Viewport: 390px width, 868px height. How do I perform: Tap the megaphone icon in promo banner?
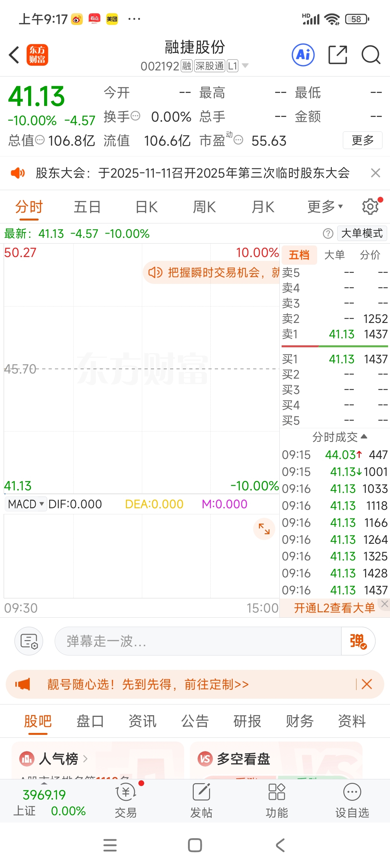pyautogui.click(x=23, y=684)
